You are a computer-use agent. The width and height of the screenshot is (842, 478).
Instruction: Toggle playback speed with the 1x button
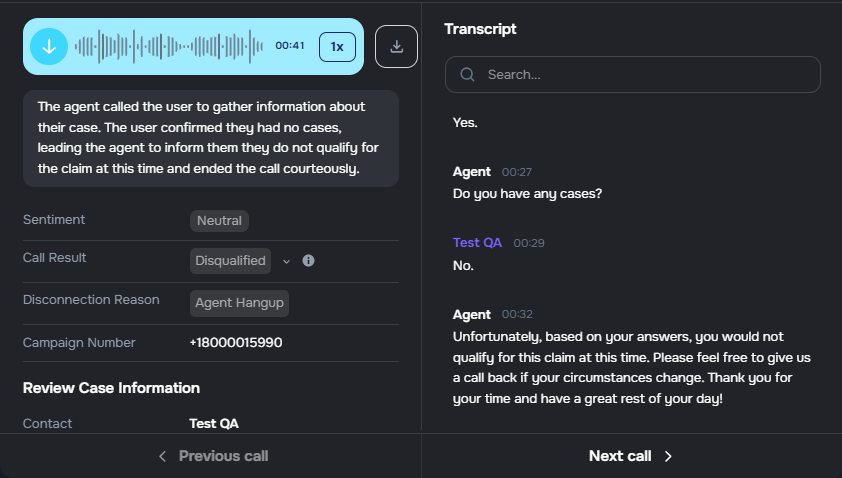(337, 46)
